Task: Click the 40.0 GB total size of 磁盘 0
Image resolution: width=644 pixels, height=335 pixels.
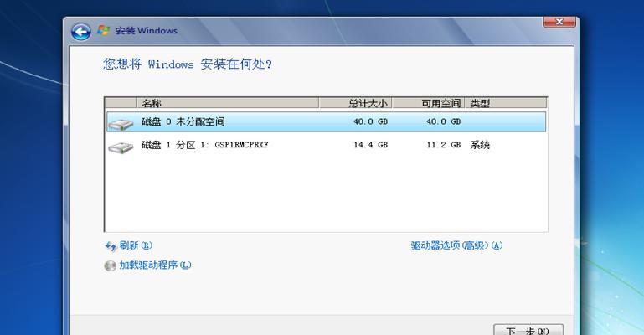Action: (x=370, y=122)
